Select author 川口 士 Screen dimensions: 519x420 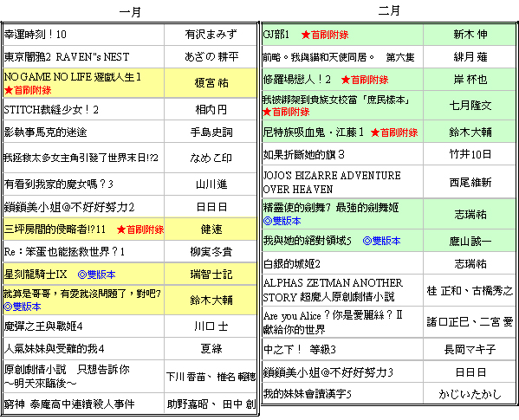(x=211, y=326)
